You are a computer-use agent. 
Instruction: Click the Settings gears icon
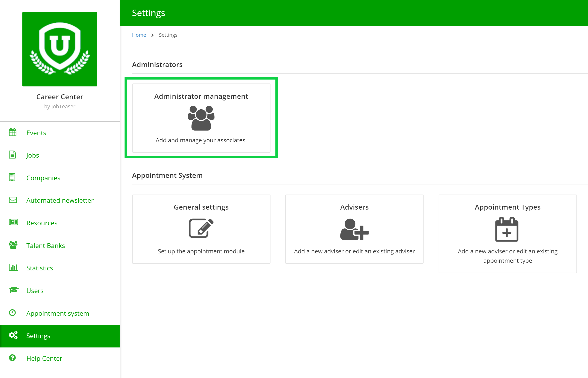[x=13, y=335]
